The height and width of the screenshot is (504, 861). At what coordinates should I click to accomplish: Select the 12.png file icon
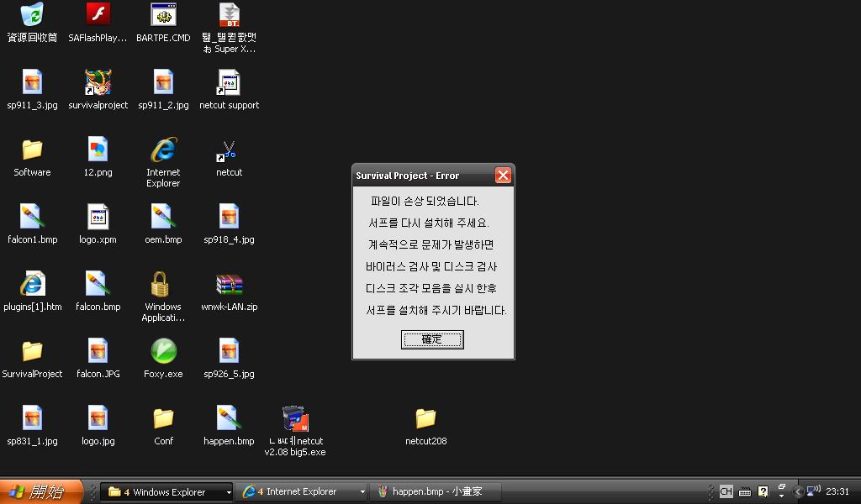tap(98, 150)
